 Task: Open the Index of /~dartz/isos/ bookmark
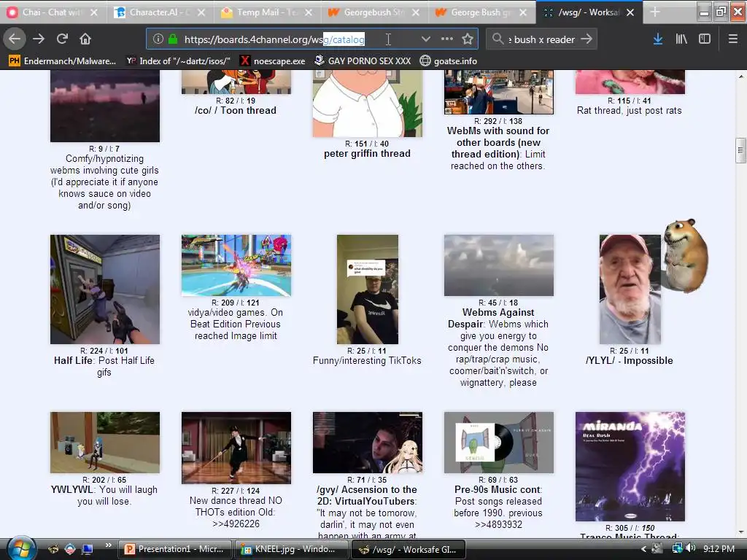178,61
